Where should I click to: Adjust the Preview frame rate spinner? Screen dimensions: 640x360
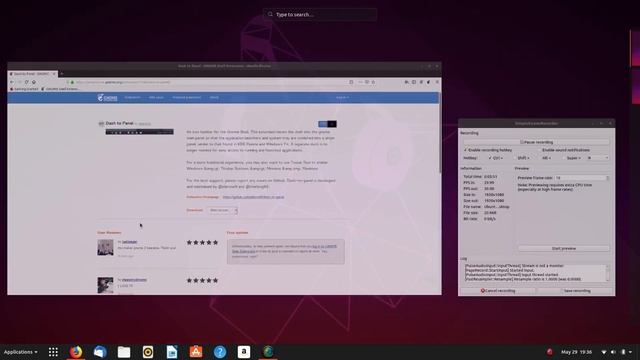pos(582,178)
